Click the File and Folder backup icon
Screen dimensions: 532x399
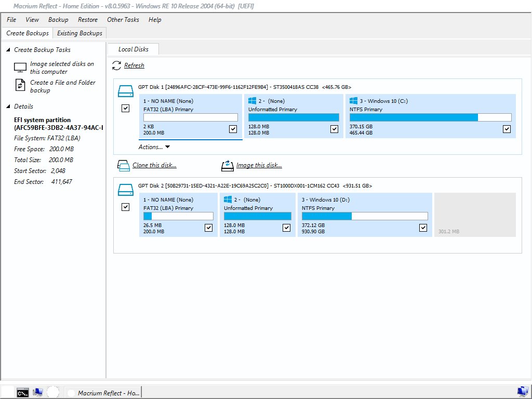20,85
